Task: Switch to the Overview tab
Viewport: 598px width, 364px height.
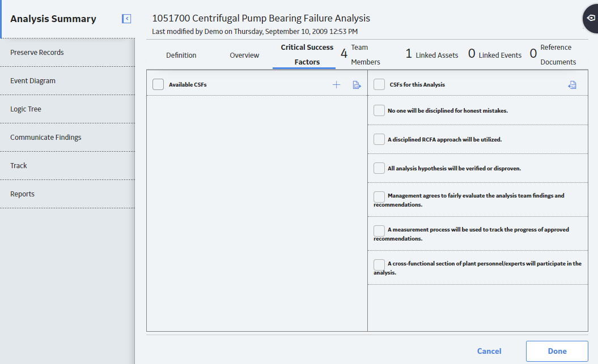Action: tap(244, 55)
